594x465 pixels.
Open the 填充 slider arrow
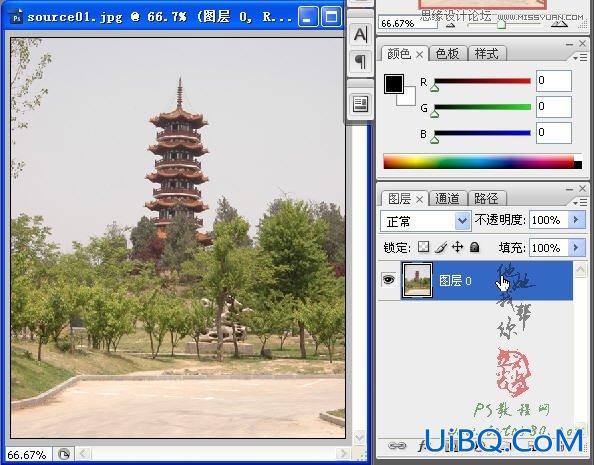pos(576,248)
